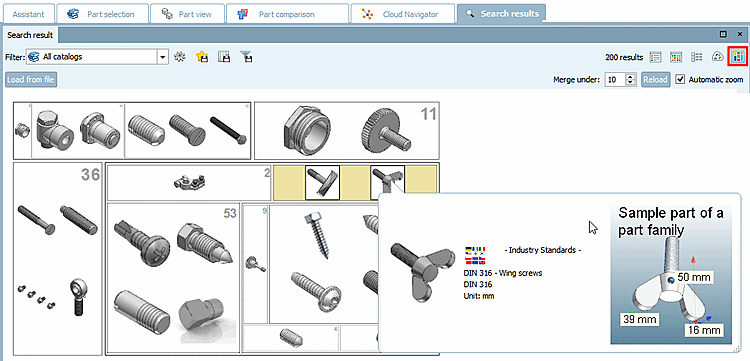Switch to Part comparison tab
The width and height of the screenshot is (750, 361).
pos(287,14)
